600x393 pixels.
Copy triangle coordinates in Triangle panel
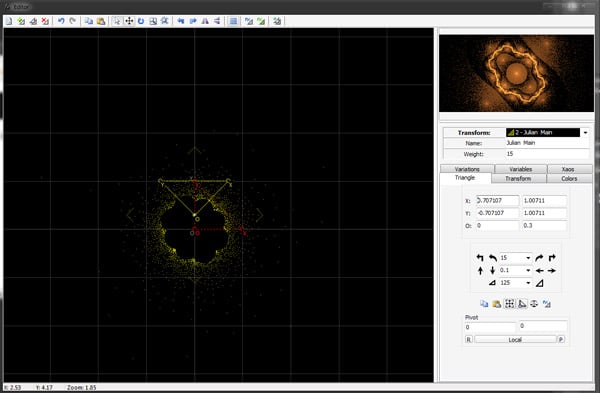[x=484, y=304]
